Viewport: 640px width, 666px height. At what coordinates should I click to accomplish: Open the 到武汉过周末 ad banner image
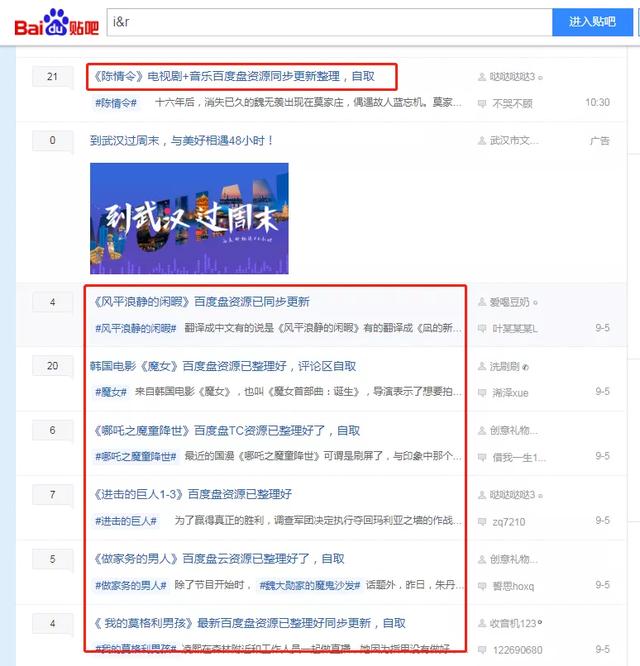click(189, 218)
